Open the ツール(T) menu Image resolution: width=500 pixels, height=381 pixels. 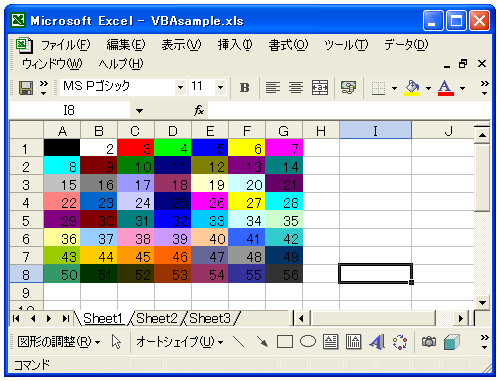pyautogui.click(x=346, y=45)
